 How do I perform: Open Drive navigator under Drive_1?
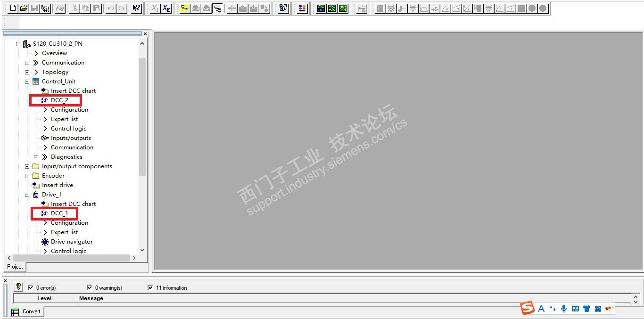click(72, 242)
